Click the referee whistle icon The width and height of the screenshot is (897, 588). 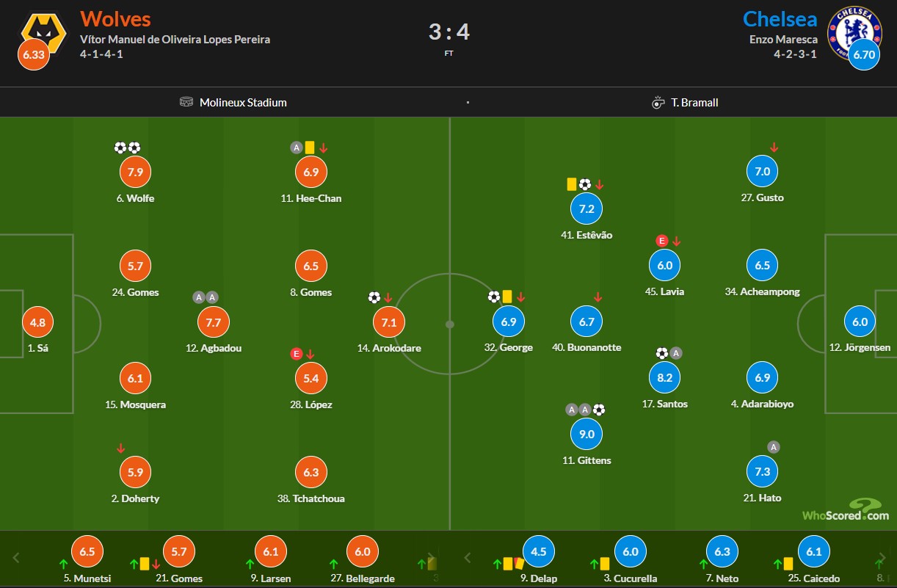(658, 102)
